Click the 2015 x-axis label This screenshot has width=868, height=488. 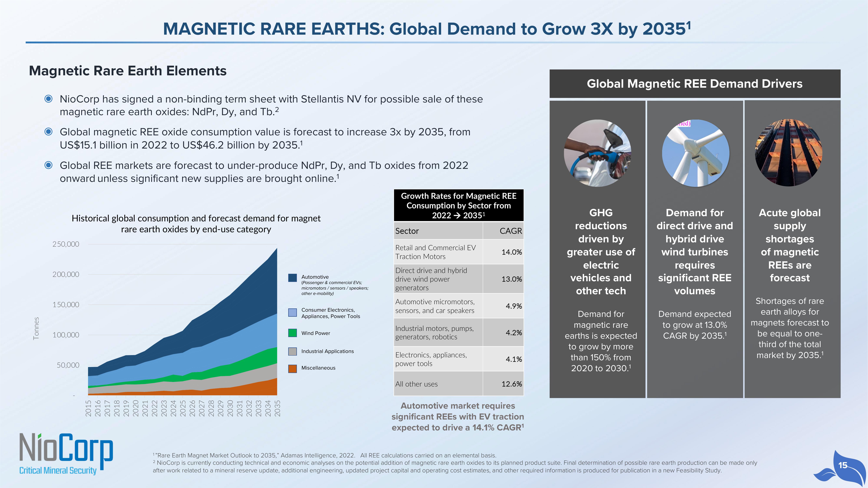88,408
